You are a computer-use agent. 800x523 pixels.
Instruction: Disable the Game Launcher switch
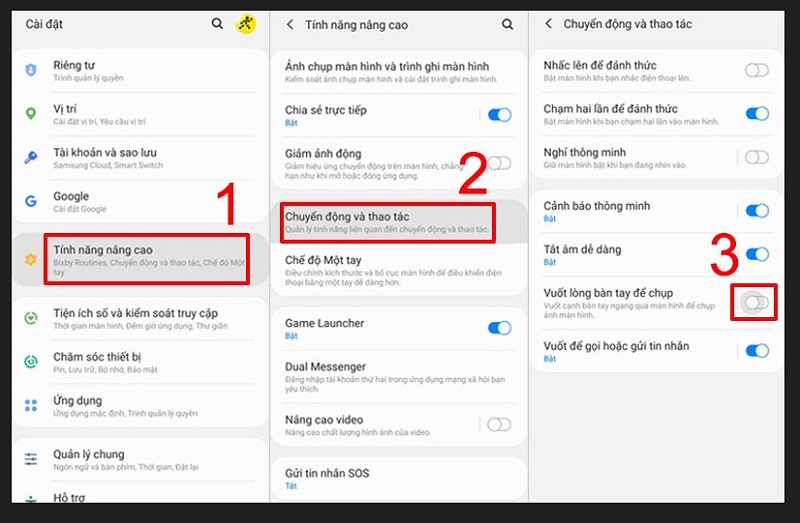pos(498,328)
